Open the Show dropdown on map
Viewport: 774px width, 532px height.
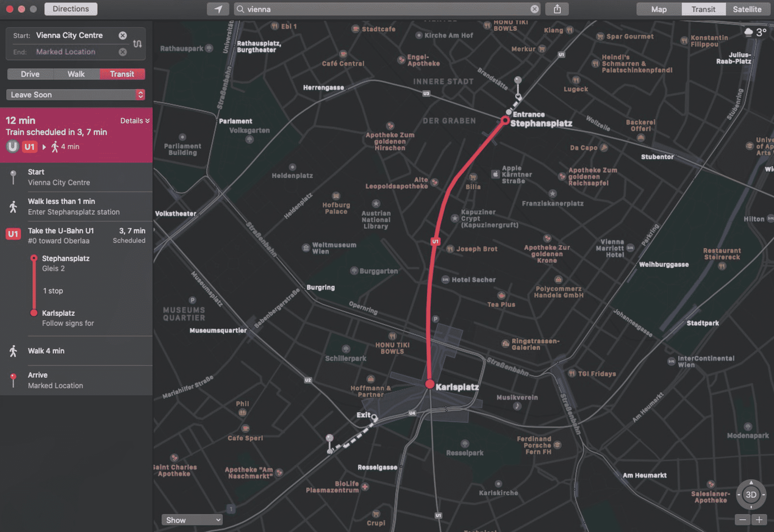[x=192, y=520]
